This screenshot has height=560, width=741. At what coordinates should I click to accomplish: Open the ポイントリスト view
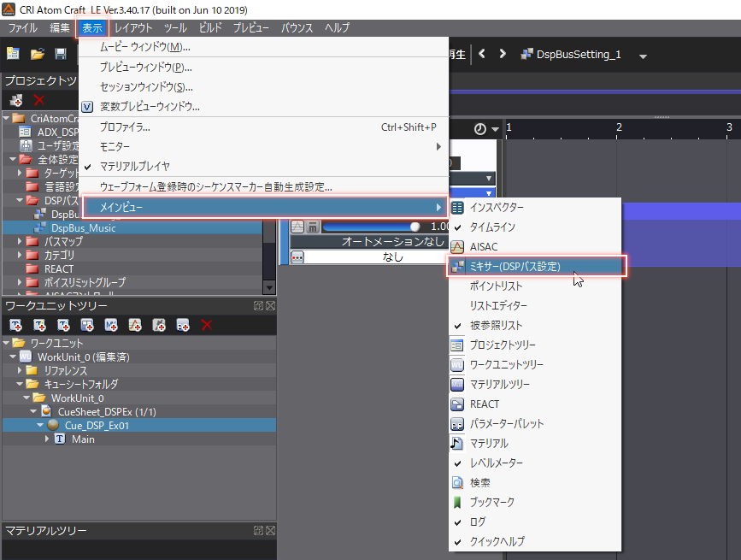(x=534, y=286)
